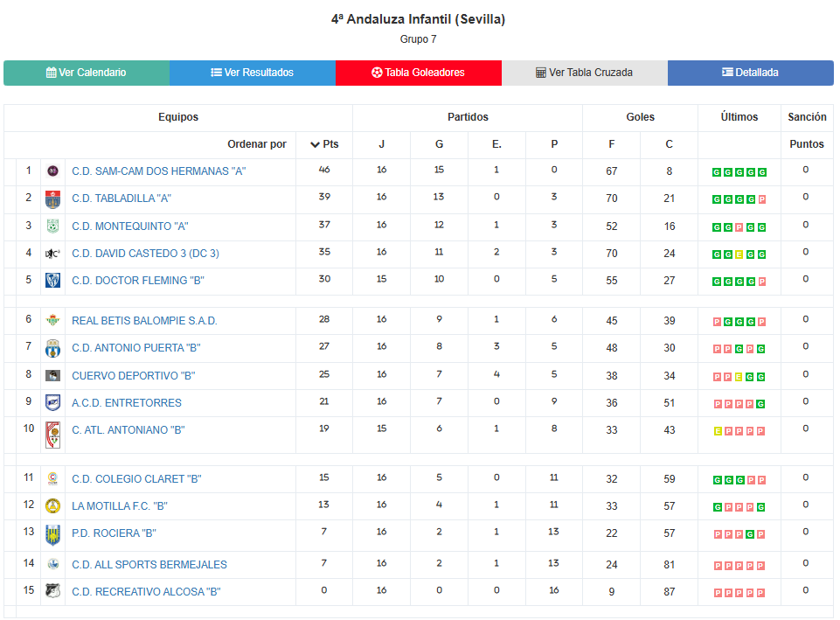This screenshot has height=620, width=840.
Task: Sort by the F goals column header
Action: 611,144
